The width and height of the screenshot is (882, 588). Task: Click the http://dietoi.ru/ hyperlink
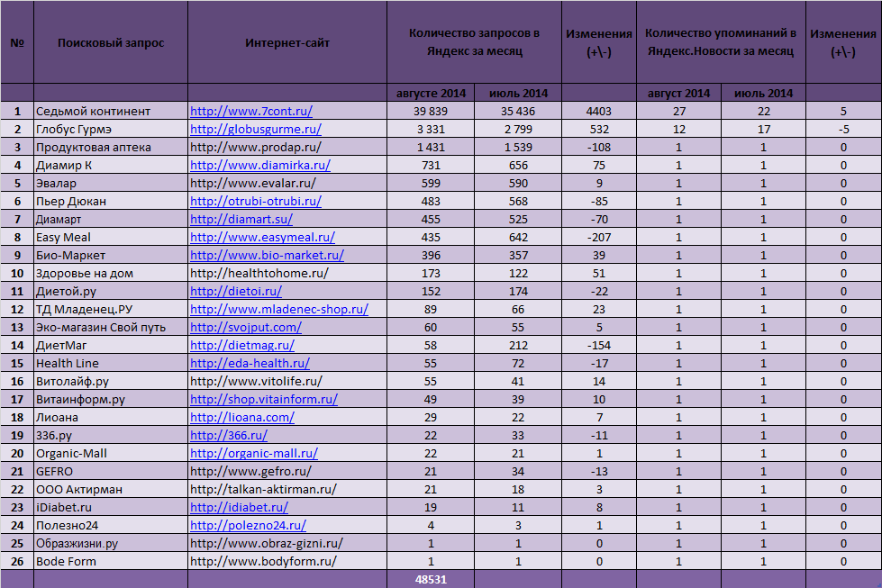point(236,291)
